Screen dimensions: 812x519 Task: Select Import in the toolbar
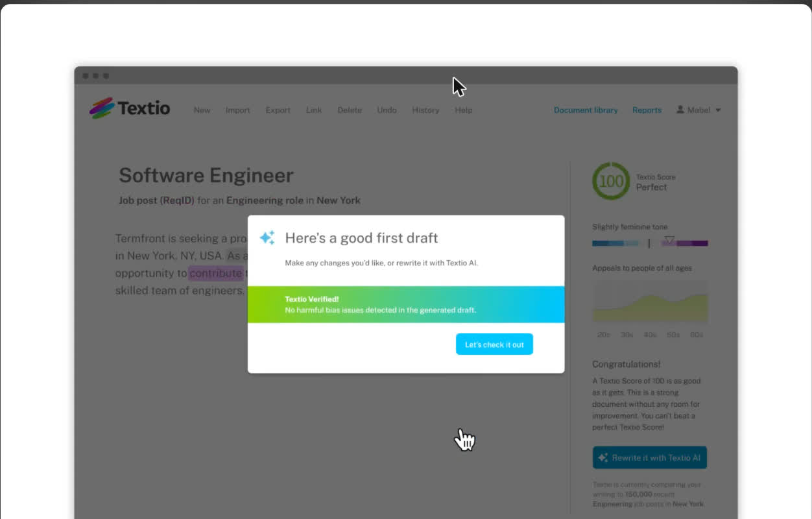click(237, 110)
